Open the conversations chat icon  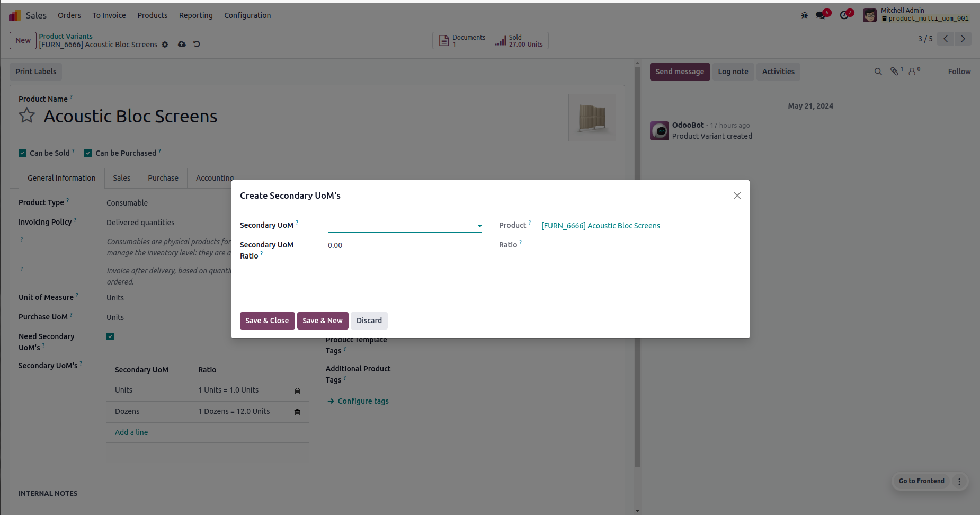821,15
